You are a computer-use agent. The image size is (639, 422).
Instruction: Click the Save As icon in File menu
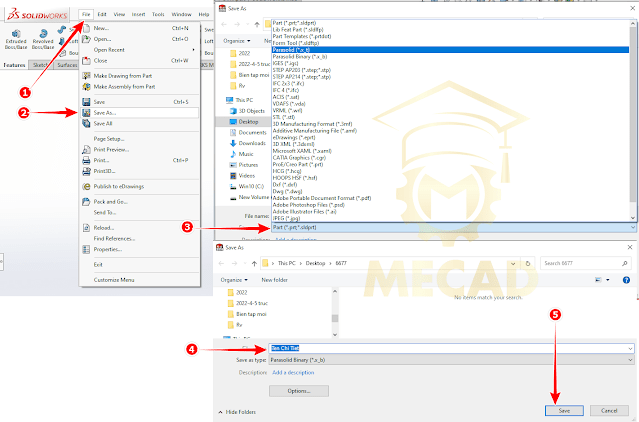(x=86, y=113)
